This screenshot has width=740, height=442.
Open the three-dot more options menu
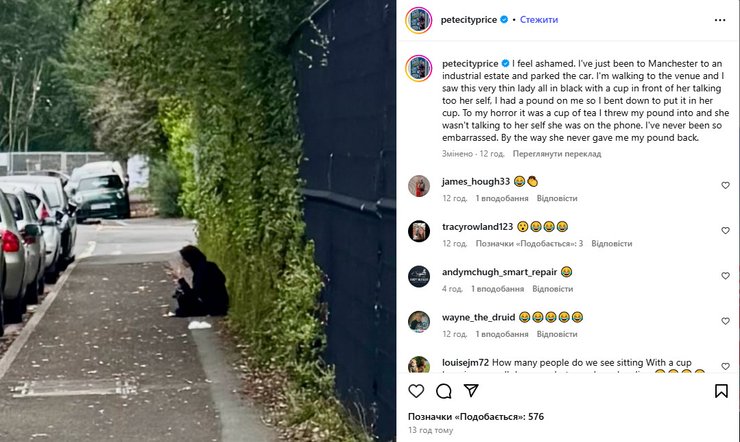pos(720,20)
